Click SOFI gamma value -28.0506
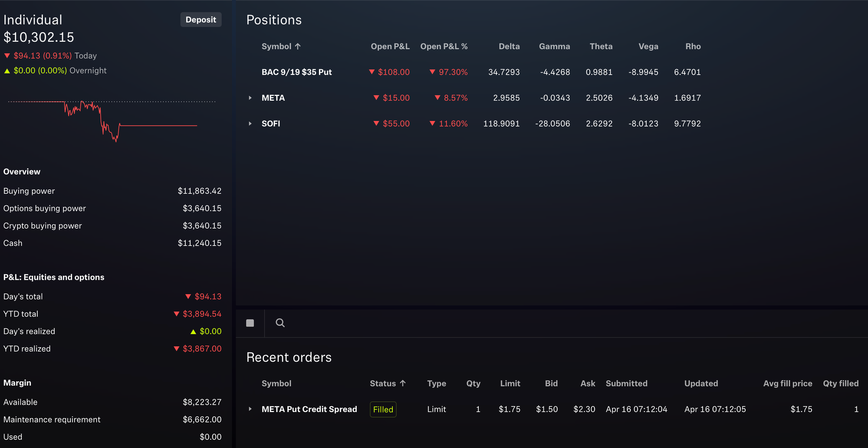Viewport: 868px width, 448px height. [552, 124]
